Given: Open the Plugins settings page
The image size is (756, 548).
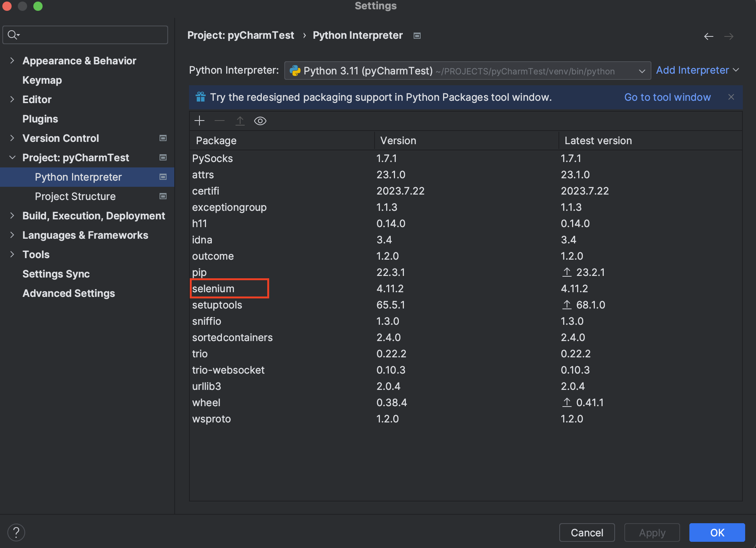Looking at the screenshot, I should [40, 119].
